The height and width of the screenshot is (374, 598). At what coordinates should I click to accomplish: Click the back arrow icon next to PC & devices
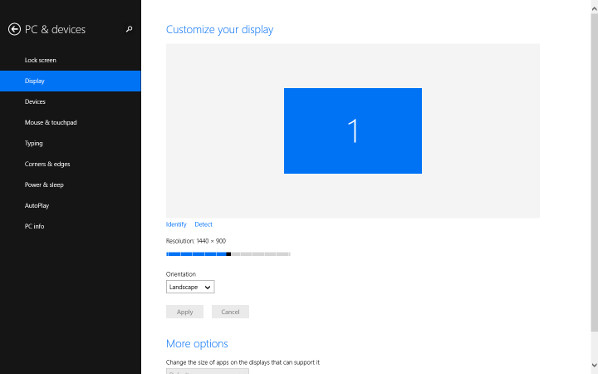tap(14, 29)
